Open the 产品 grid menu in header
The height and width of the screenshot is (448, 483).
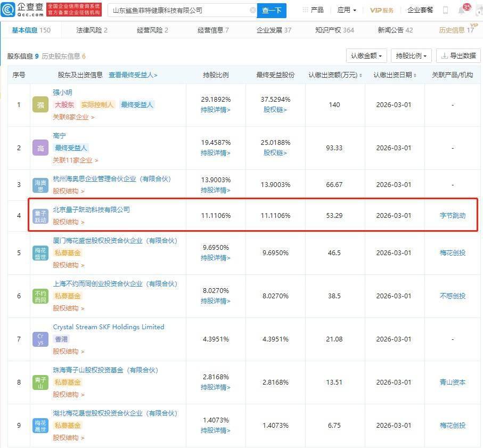coord(313,10)
